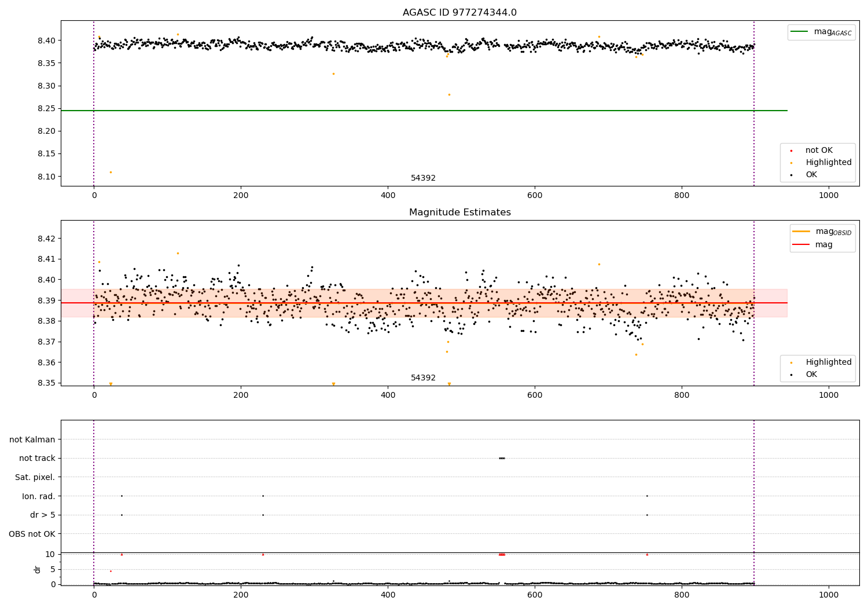Click the '10' tick on the dr axis
This screenshot has height=608, width=868.
click(x=50, y=554)
